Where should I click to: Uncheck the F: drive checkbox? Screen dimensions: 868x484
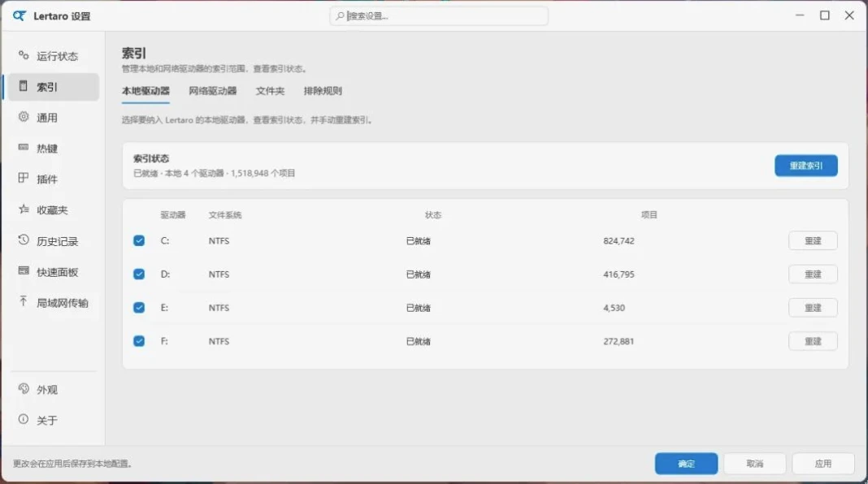coord(139,341)
